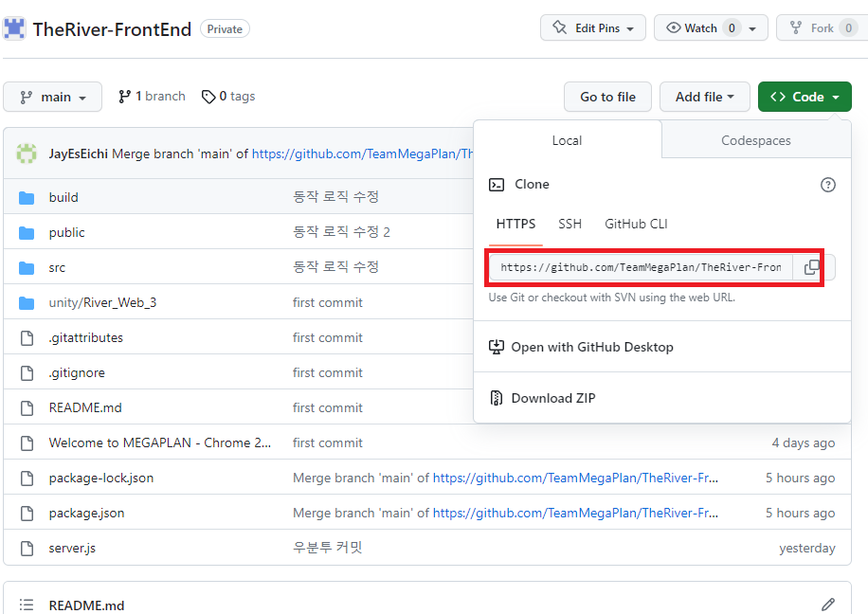
Task: Open the .gitattributes file
Action: [86, 337]
